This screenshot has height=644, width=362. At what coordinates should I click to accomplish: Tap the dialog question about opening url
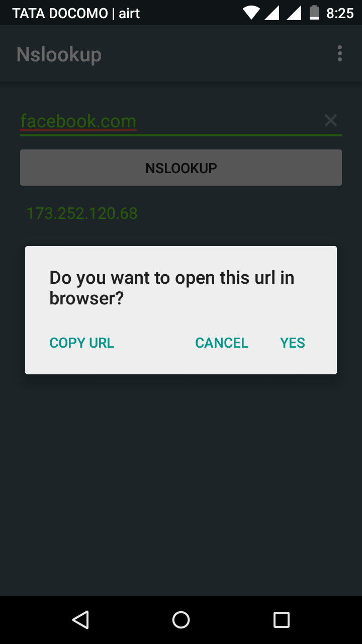(172, 288)
